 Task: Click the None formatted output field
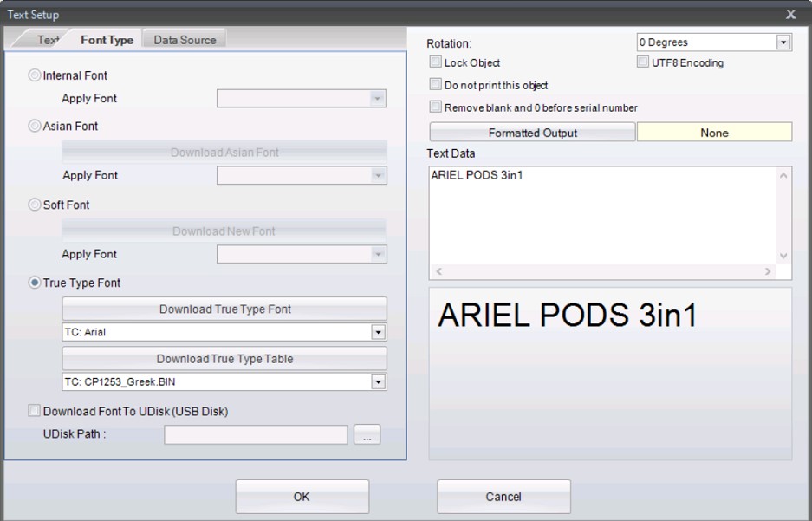714,133
